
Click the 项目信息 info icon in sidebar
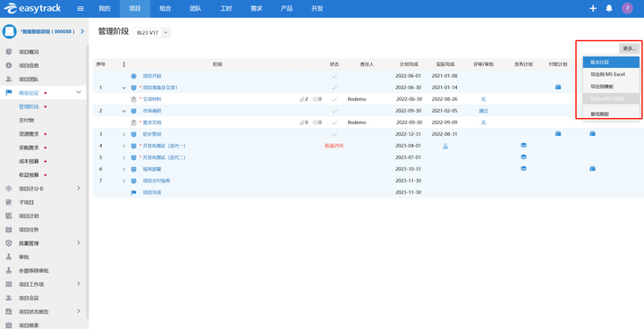coord(9,65)
